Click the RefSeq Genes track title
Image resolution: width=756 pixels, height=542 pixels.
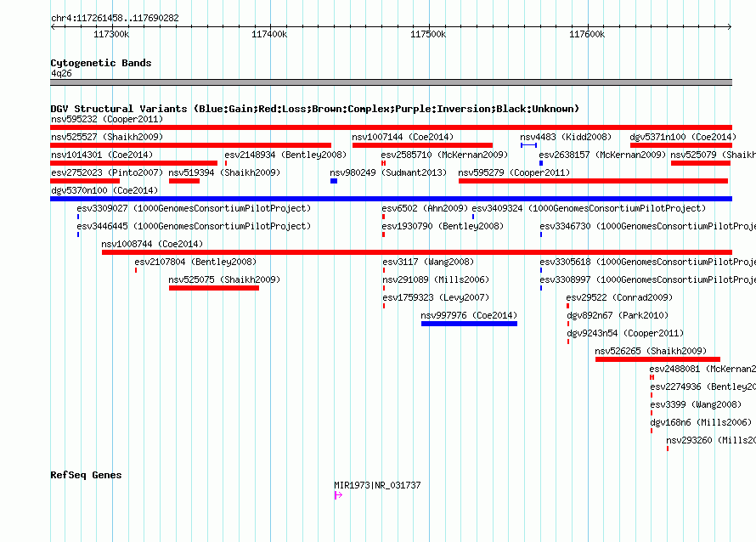pyautogui.click(x=87, y=475)
